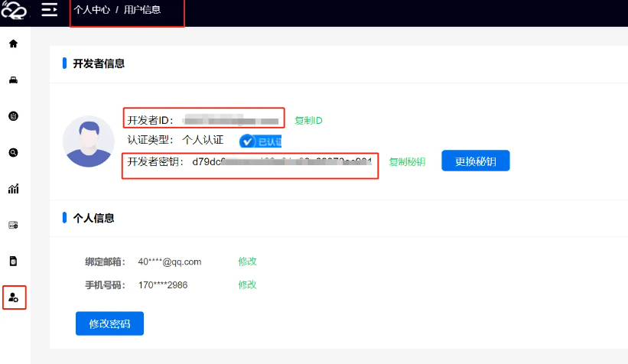Click the car icon in sidebar

13,80
